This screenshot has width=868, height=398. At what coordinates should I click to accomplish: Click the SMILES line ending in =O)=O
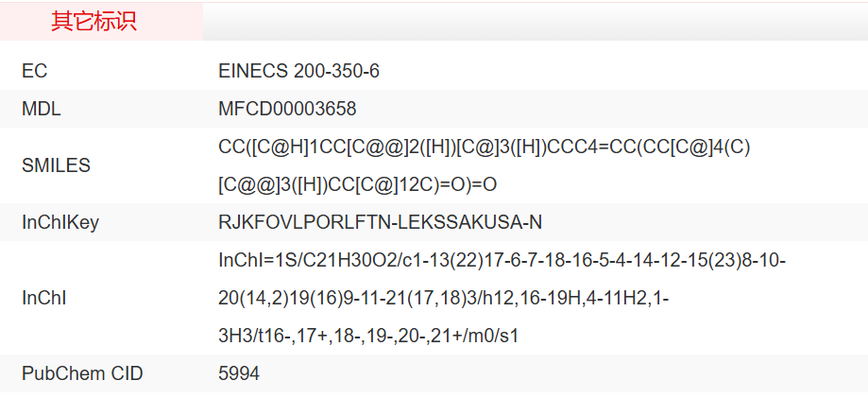357,183
